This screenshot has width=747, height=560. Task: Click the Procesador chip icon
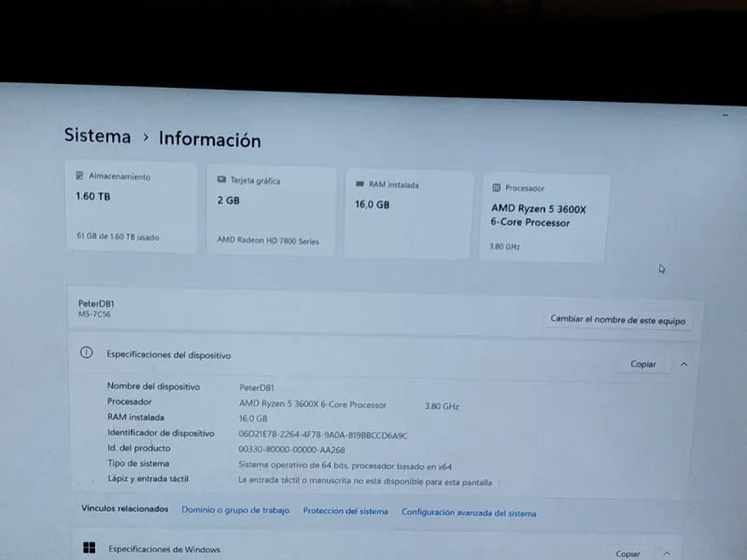click(x=496, y=188)
